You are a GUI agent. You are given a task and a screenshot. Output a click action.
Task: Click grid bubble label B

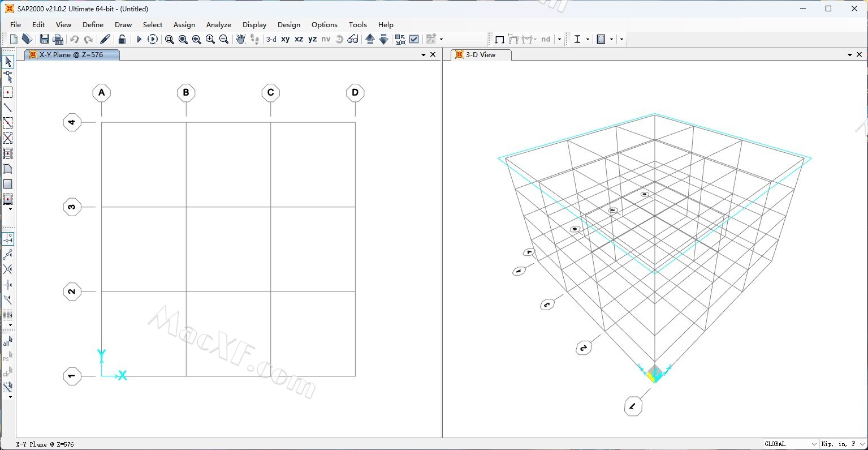pos(186,93)
